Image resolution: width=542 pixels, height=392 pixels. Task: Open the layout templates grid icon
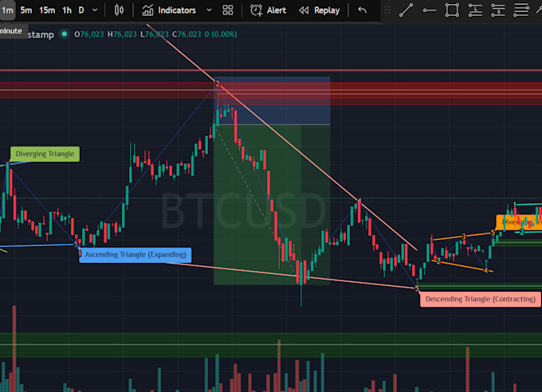[228, 10]
